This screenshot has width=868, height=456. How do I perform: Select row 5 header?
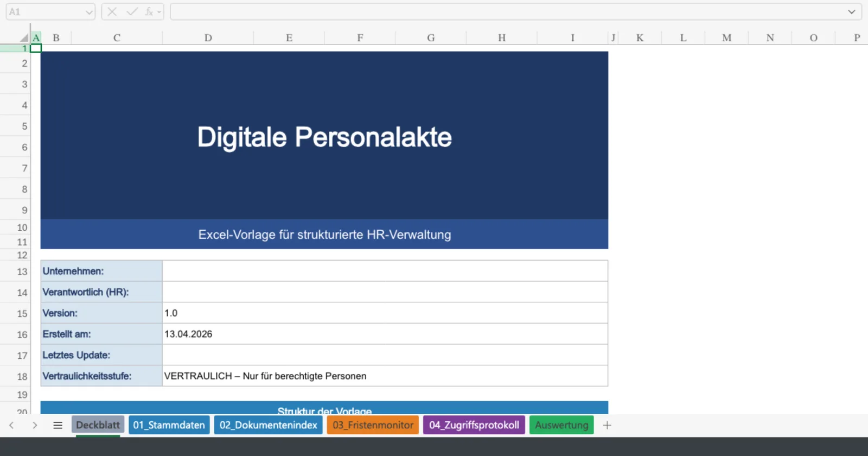coord(15,126)
